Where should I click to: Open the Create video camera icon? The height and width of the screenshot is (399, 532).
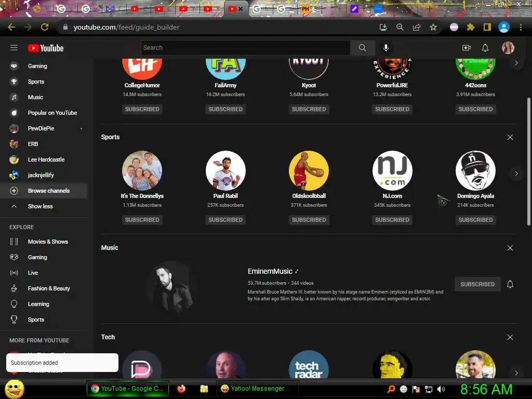[467, 48]
